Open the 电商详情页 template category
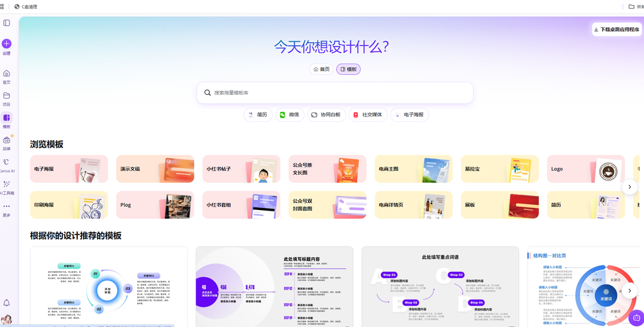 (414, 204)
